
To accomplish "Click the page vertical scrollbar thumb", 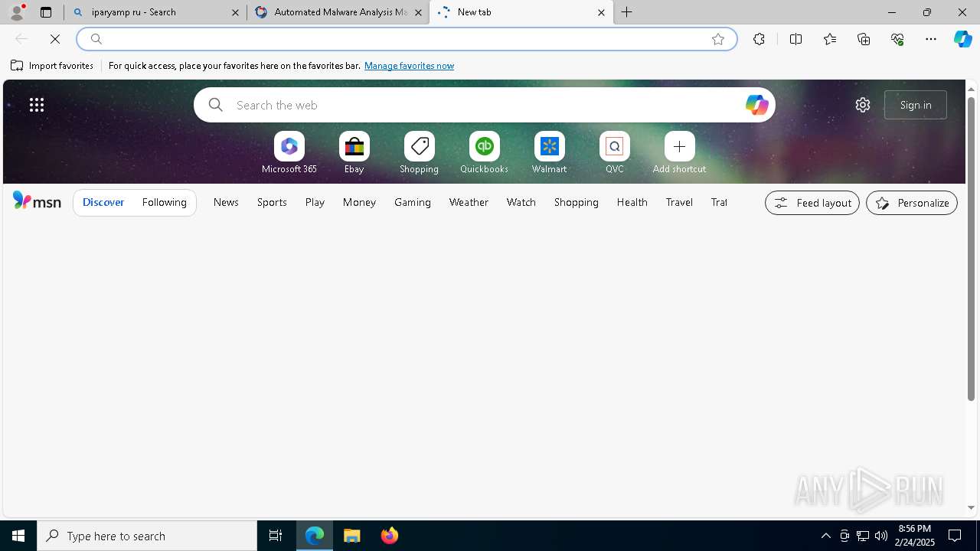I will coord(971,249).
